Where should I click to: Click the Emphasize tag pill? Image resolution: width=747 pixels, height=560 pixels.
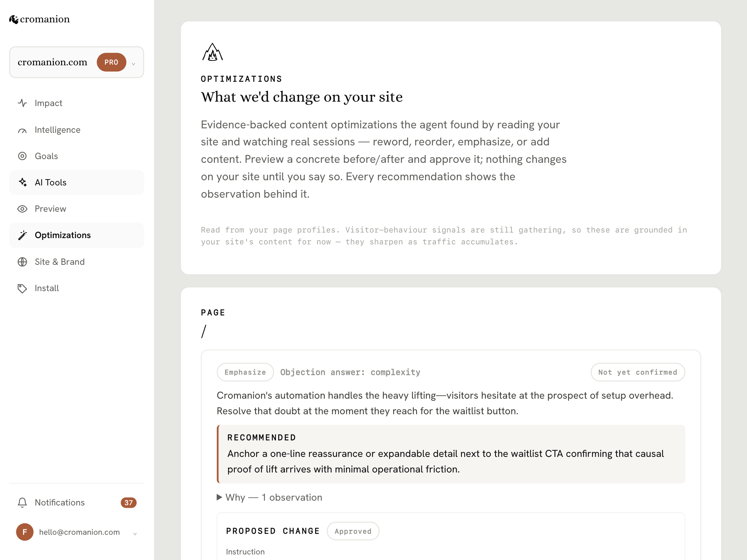tap(245, 372)
